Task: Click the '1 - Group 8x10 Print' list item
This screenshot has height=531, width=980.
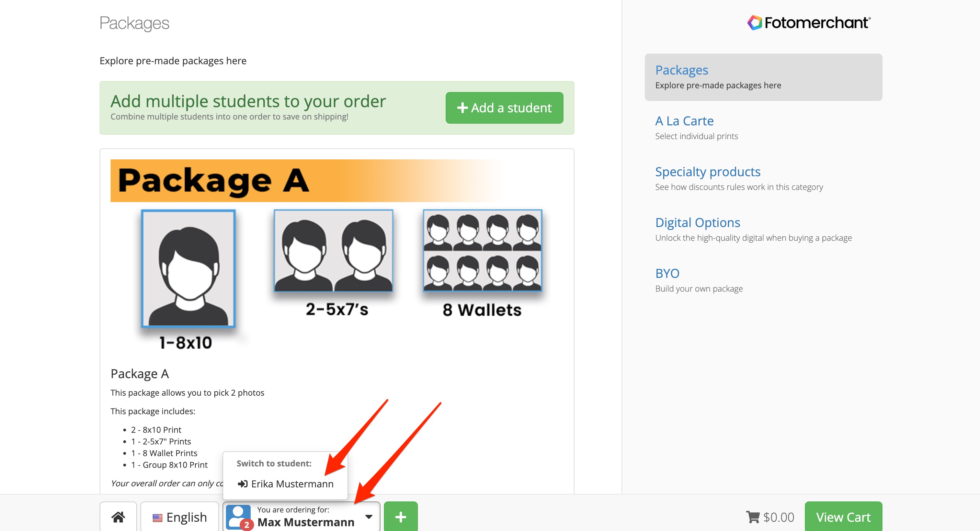Action: [169, 465]
